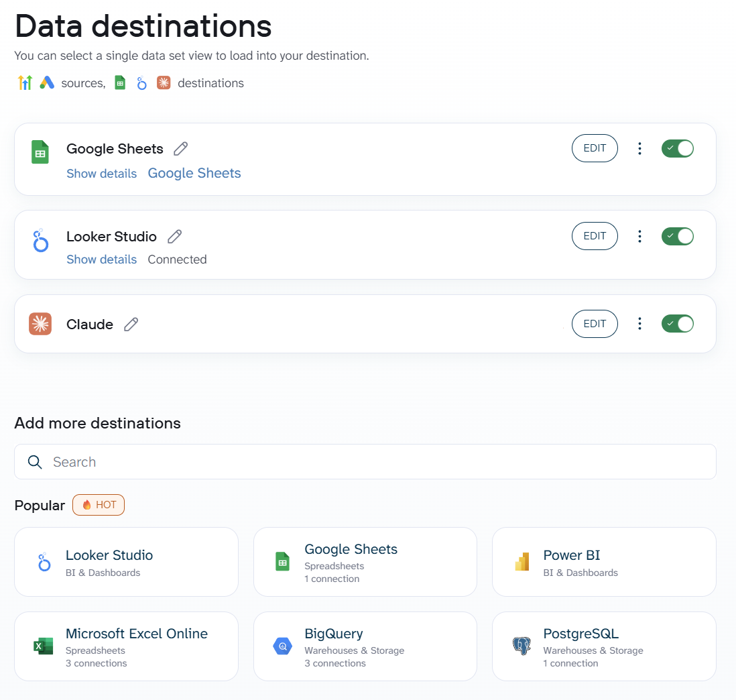The height and width of the screenshot is (700, 736).
Task: Disable the Google Sheets destination toggle
Action: [x=677, y=148]
